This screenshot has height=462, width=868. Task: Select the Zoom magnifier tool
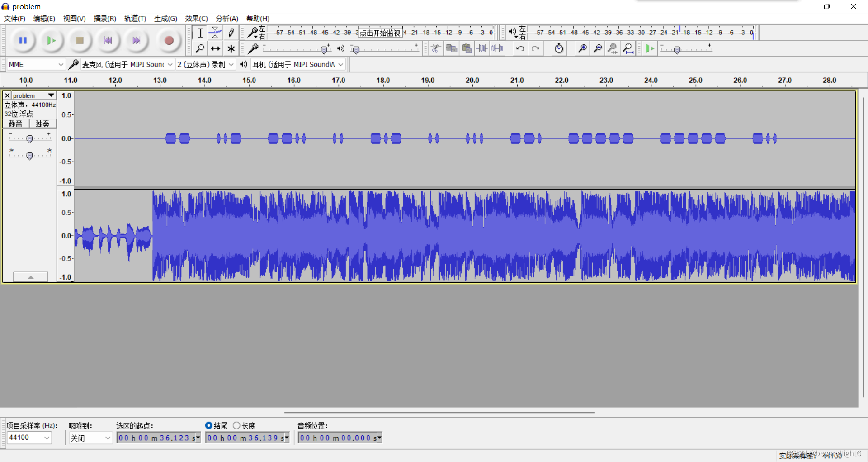pyautogui.click(x=200, y=48)
